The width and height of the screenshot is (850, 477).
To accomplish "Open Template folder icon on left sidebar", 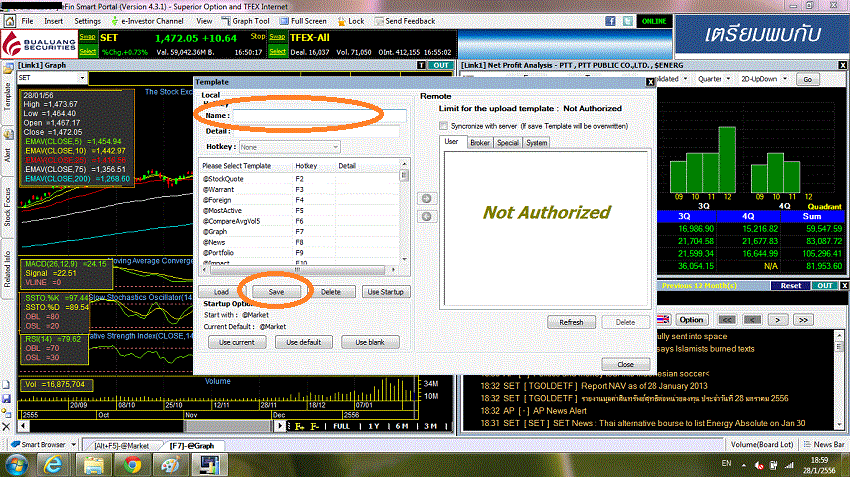I will [x=8, y=69].
